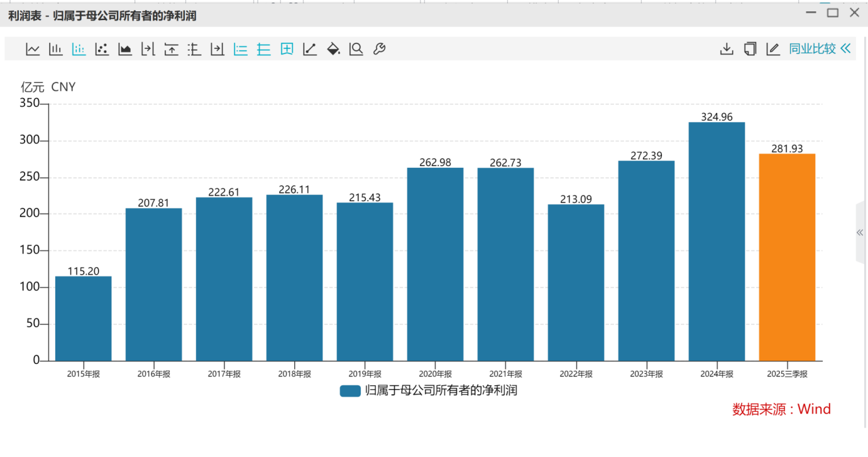The height and width of the screenshot is (457, 868).
Task: Expand the 同业比较 panel chevron
Action: pyautogui.click(x=845, y=49)
